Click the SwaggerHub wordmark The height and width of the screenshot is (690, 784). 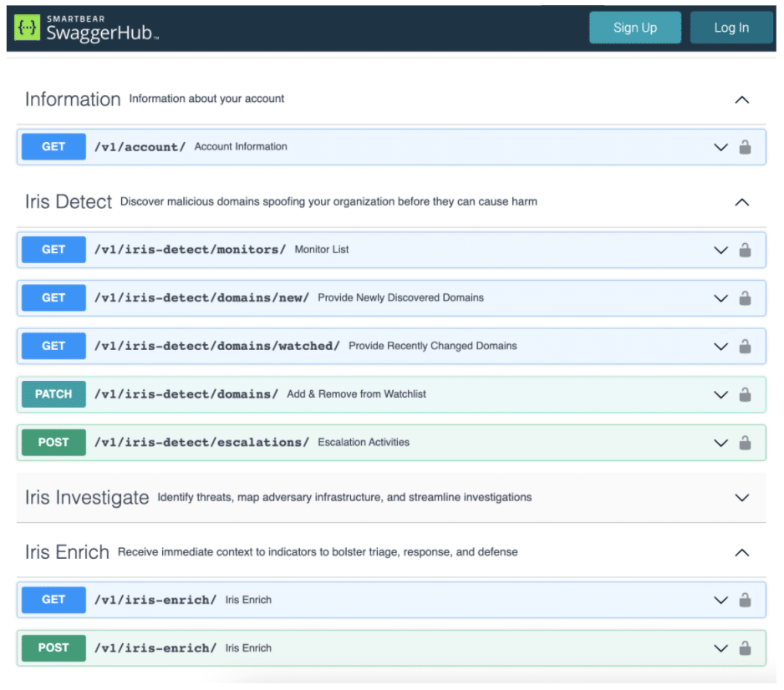102,33
